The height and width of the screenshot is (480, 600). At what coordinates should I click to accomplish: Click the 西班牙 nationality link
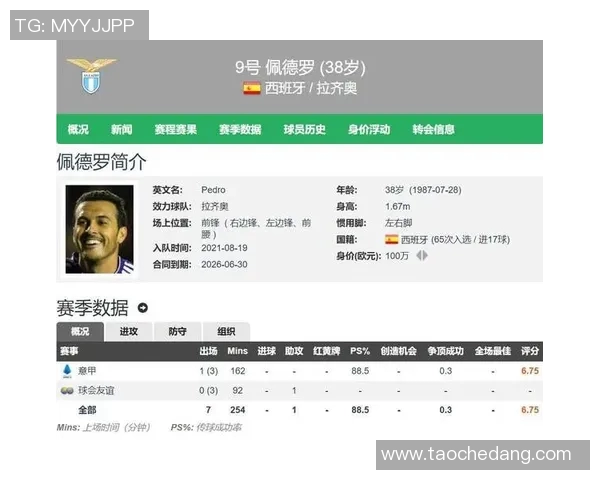click(414, 240)
